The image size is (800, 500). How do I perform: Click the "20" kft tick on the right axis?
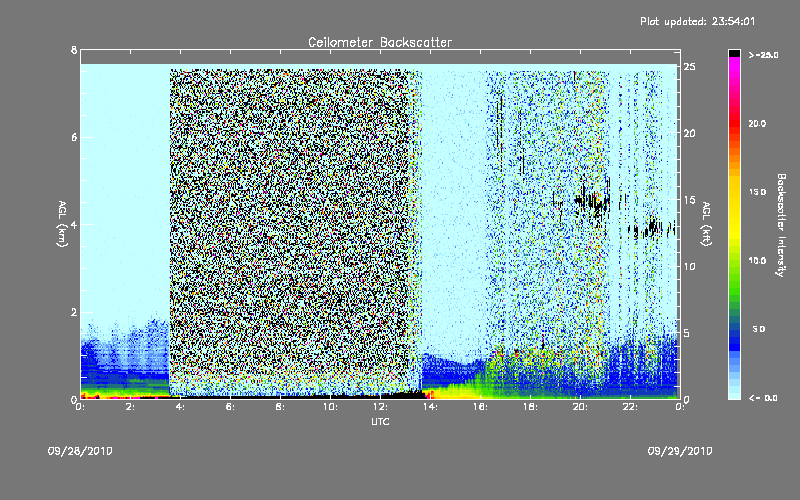point(690,133)
